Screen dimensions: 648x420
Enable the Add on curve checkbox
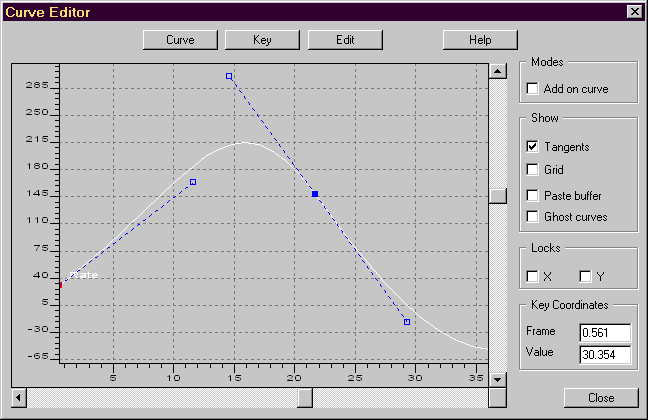[532, 88]
